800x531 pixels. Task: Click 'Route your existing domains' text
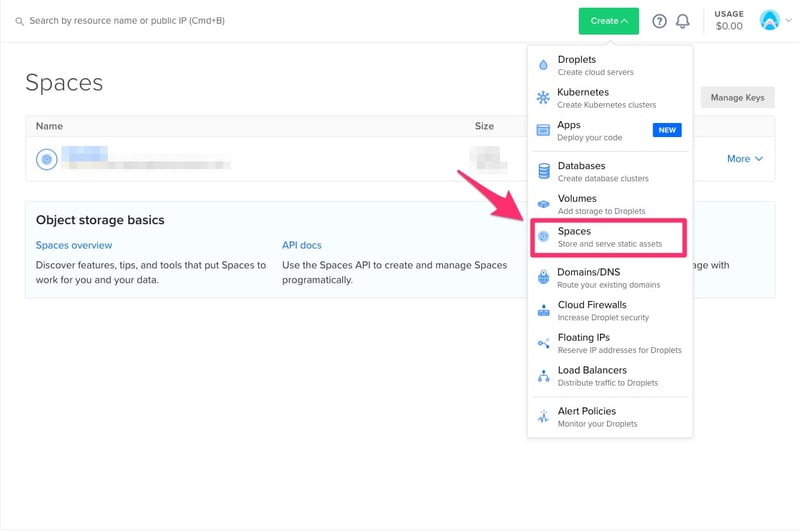coord(609,285)
